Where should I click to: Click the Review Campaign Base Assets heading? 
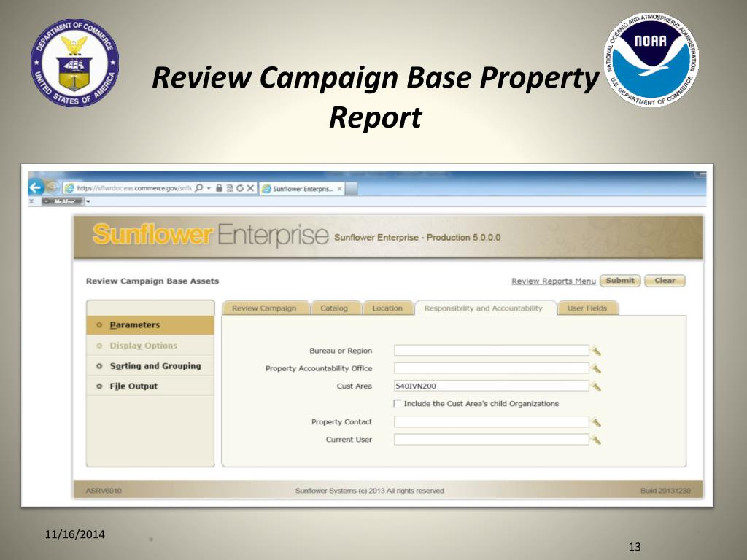[x=152, y=281]
